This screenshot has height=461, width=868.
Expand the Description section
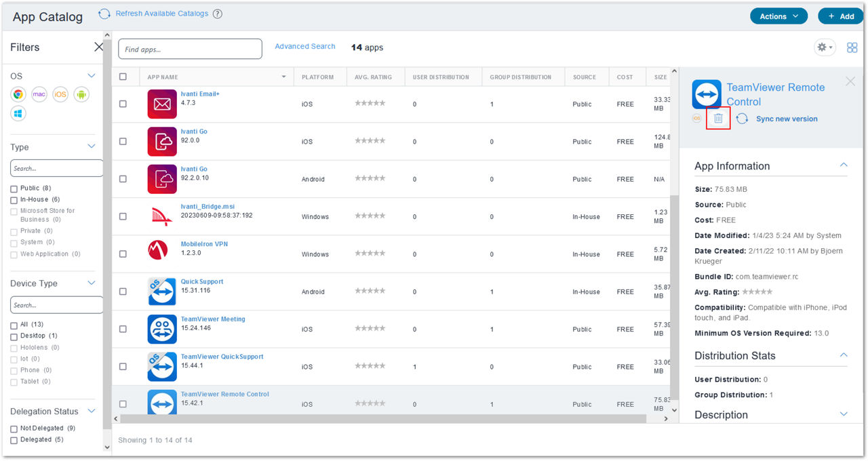coord(844,414)
